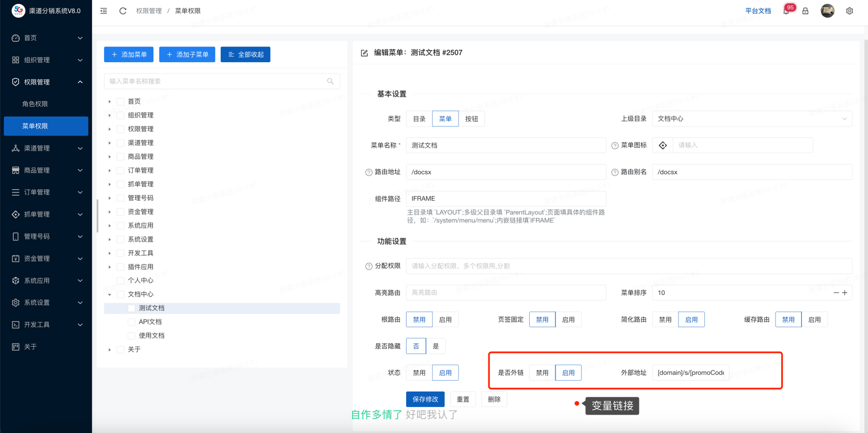Expand the 系统设置 node in the tree
868x433 pixels.
[110, 239]
